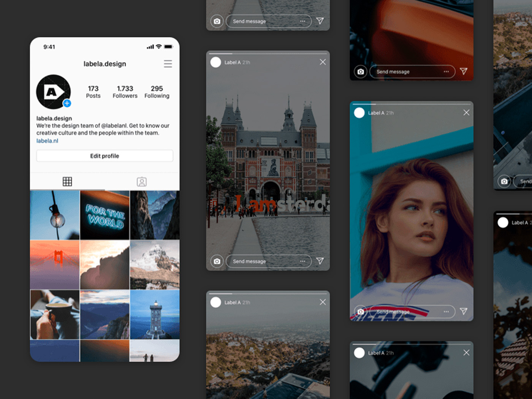Tap the send icon on red-haired woman story
The image size is (532, 399).
click(x=464, y=311)
